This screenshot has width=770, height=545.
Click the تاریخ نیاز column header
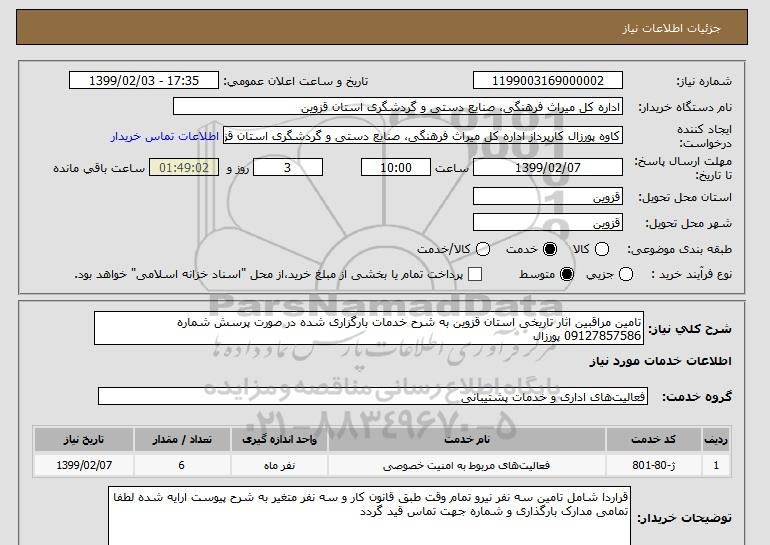pos(84,439)
